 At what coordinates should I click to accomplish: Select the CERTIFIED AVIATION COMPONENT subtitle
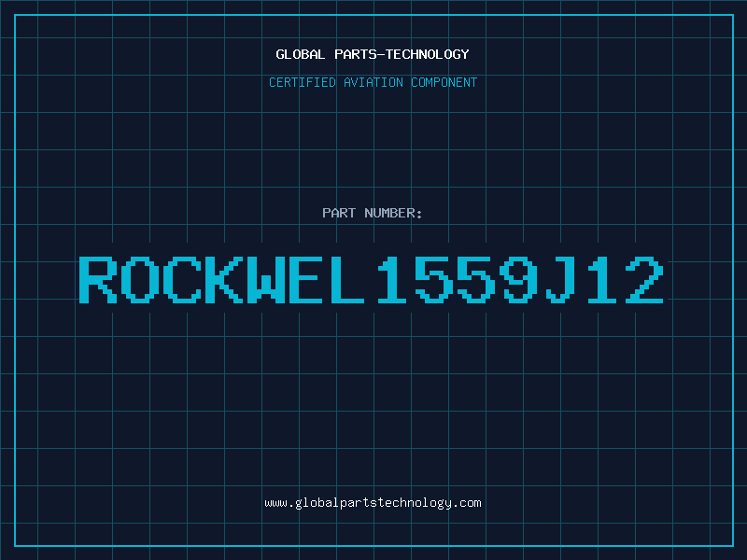point(373,82)
